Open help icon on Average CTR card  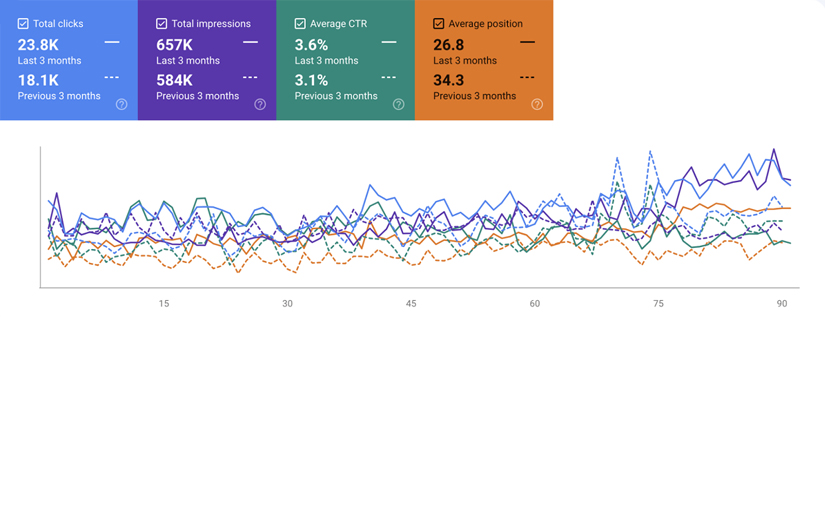point(398,104)
